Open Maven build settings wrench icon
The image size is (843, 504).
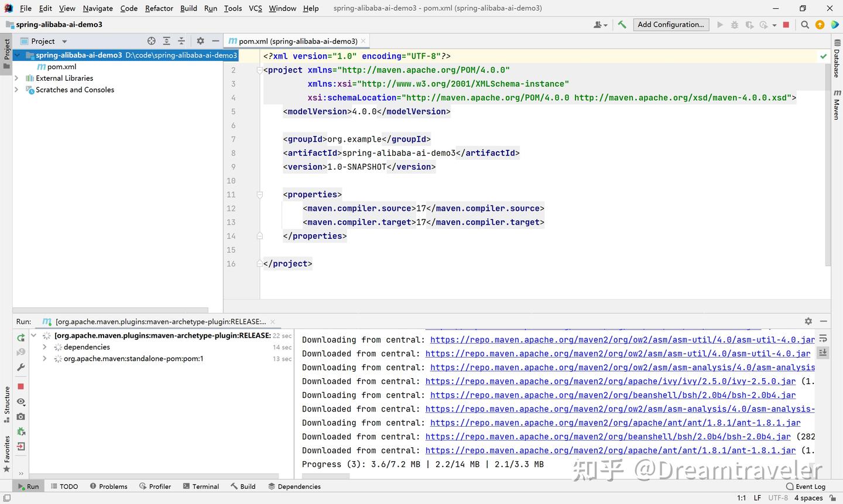21,367
